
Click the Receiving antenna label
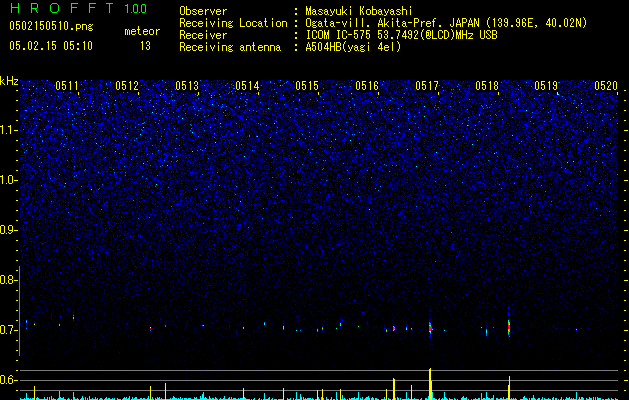(x=230, y=47)
